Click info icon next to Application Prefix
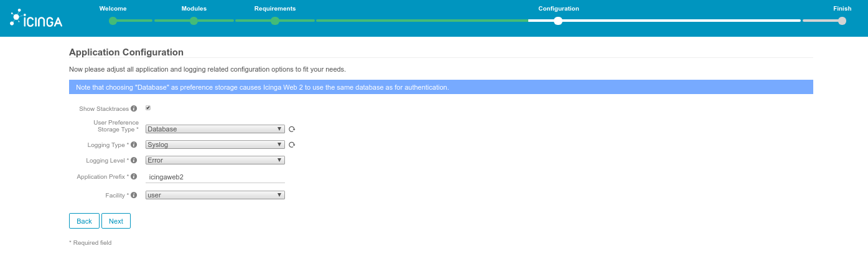 click(134, 177)
